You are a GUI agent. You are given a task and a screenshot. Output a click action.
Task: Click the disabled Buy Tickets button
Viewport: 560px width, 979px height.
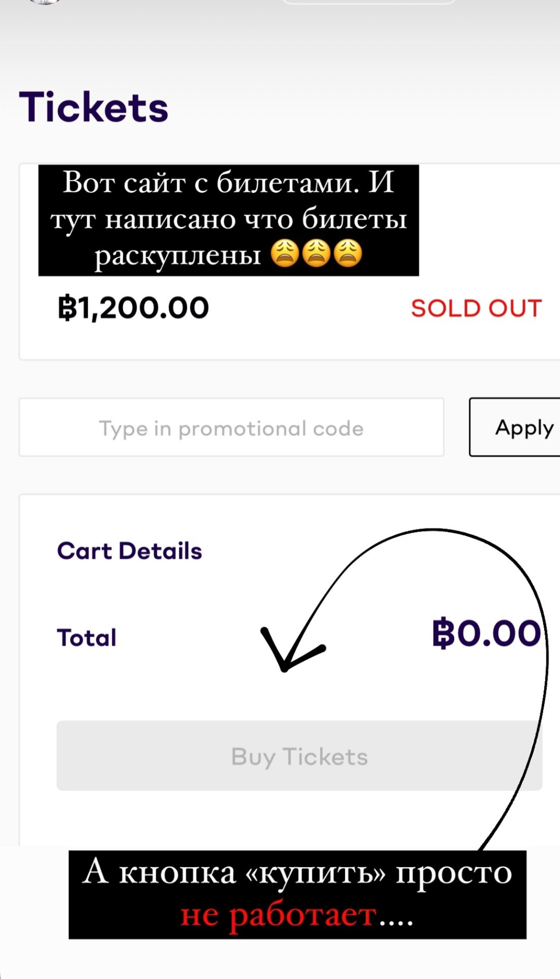[299, 756]
